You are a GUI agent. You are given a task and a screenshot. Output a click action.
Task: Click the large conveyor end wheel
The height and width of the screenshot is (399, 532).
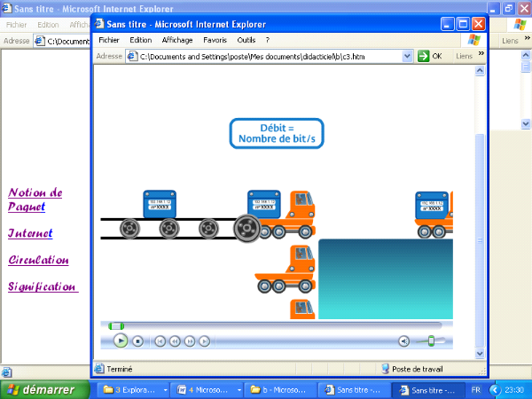(247, 228)
